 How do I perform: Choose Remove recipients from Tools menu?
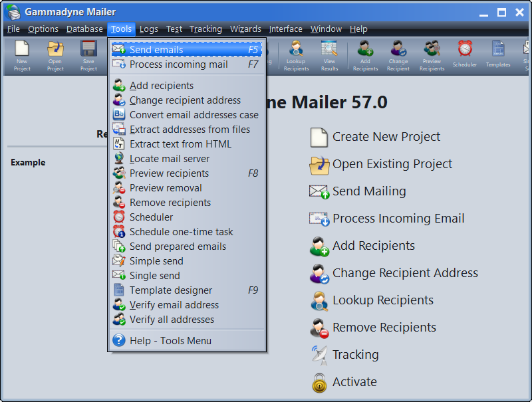187,202
